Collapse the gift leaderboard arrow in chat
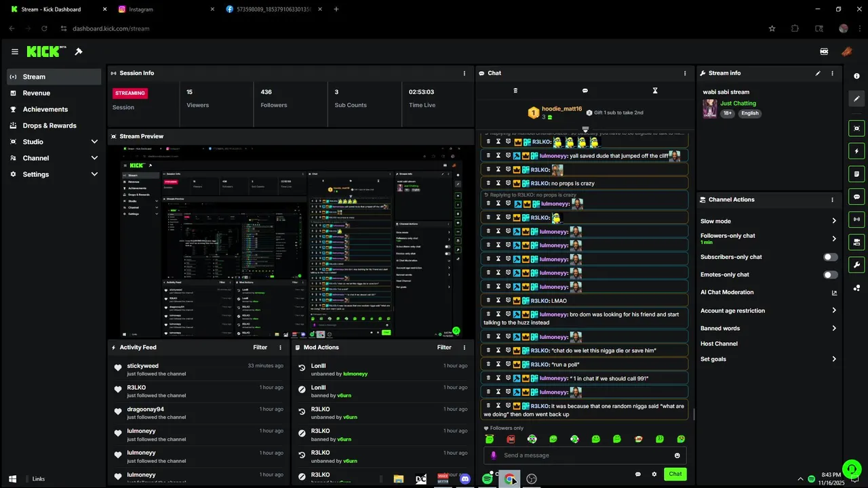Screen dimensions: 868x488 coord(585,129)
